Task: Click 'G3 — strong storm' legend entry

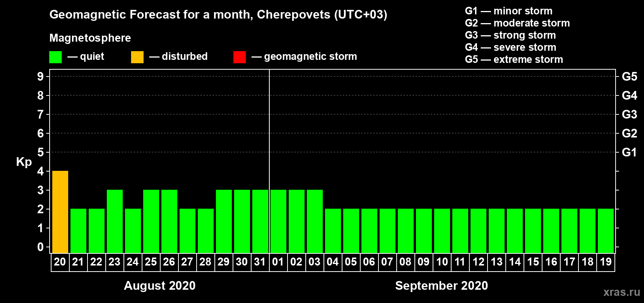Action: (510, 35)
